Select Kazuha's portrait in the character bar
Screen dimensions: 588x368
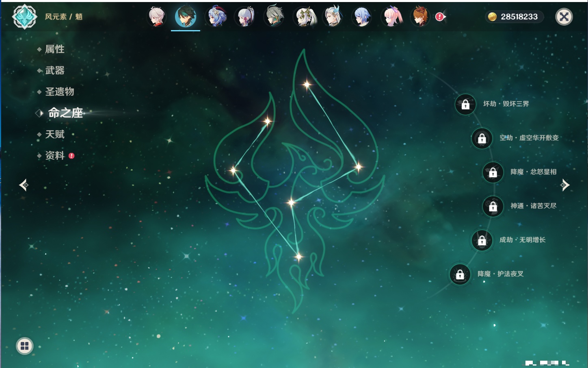click(156, 17)
